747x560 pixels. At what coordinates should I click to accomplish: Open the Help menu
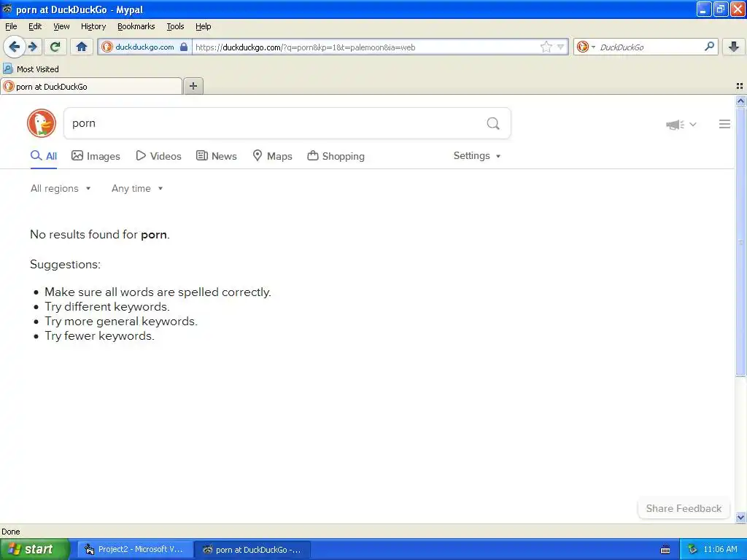click(x=203, y=26)
